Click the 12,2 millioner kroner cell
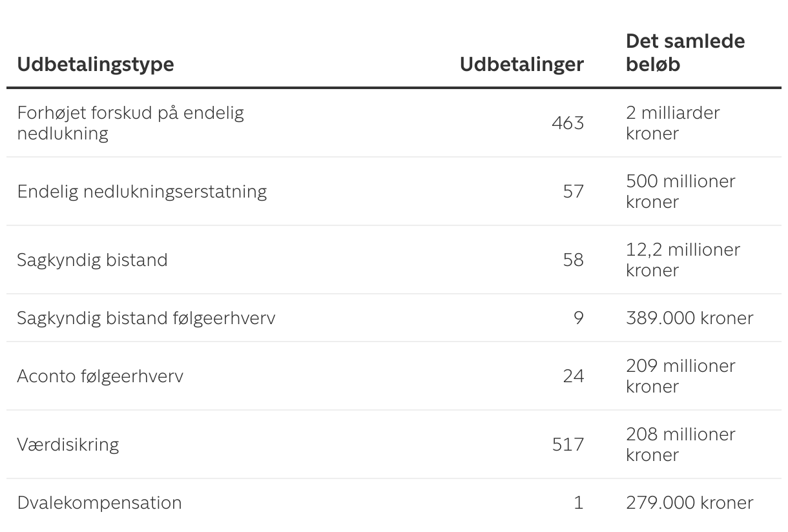788x532 pixels. pos(683,260)
